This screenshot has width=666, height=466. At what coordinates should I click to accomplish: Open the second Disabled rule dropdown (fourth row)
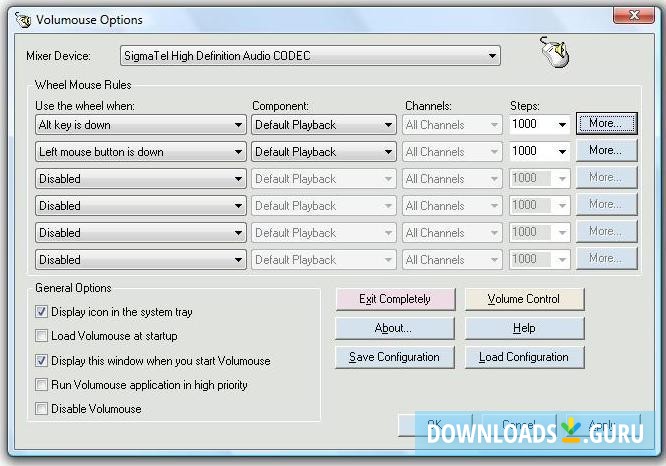pyautogui.click(x=141, y=206)
